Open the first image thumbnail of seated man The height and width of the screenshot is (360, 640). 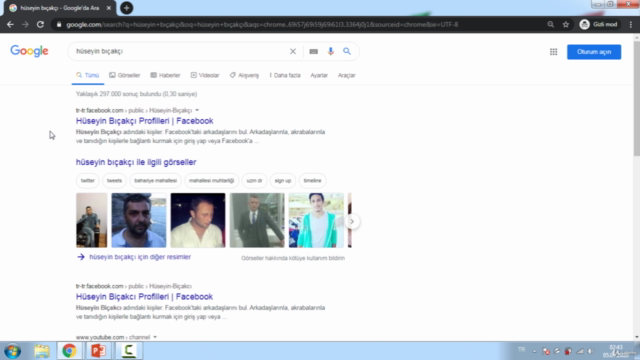[91, 220]
